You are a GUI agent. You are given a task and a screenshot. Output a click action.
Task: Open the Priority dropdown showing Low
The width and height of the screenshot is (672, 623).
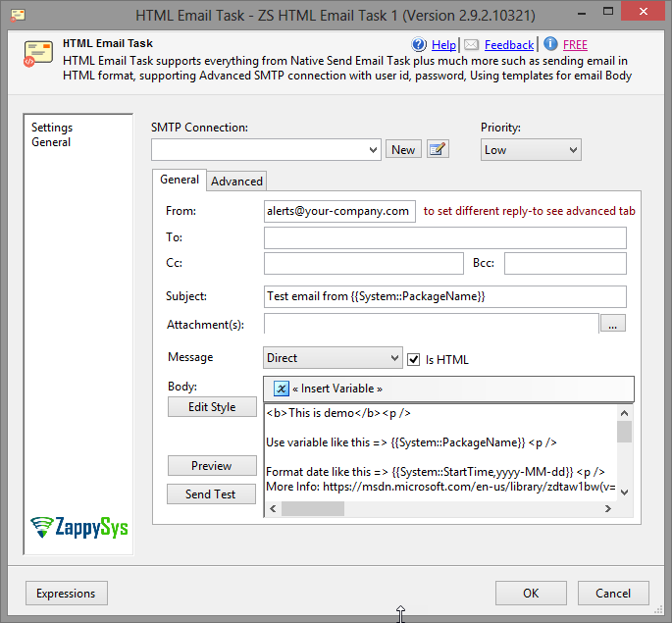click(531, 150)
